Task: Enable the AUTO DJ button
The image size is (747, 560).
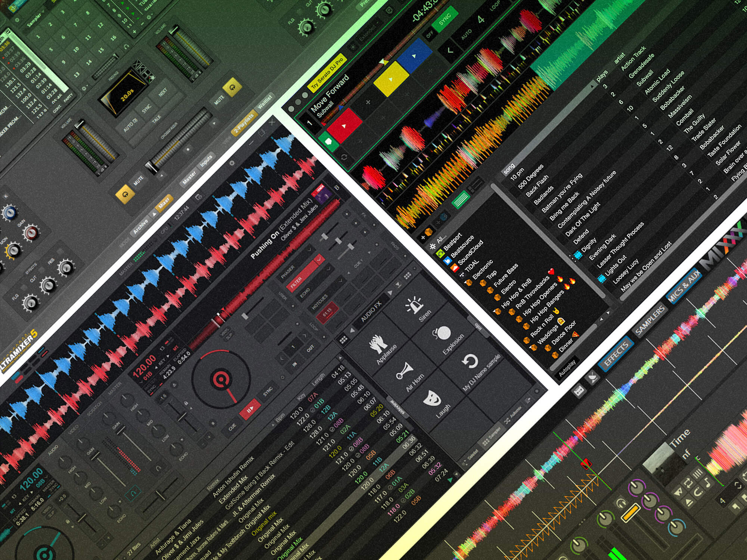Action: [130, 125]
